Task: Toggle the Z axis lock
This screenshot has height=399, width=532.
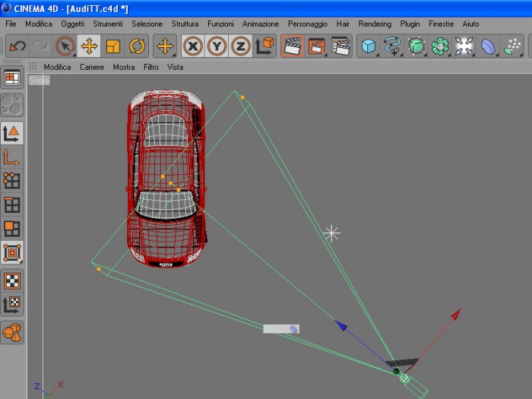Action: pyautogui.click(x=241, y=46)
